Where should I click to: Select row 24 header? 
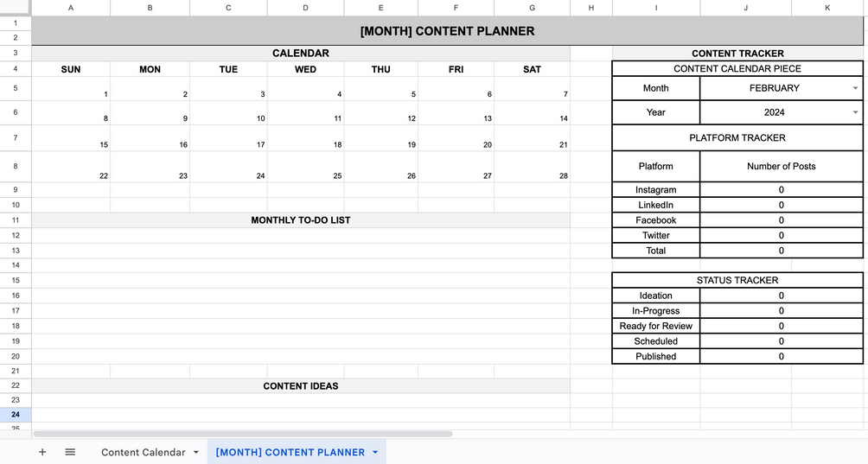point(16,414)
